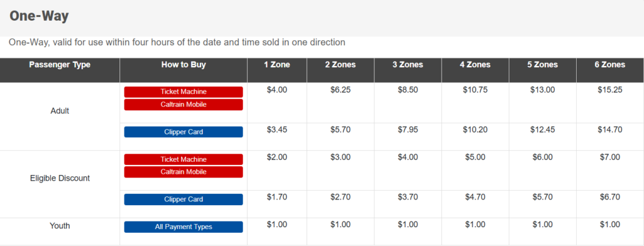
Task: Select the 3 Zones column header
Action: click(x=408, y=65)
